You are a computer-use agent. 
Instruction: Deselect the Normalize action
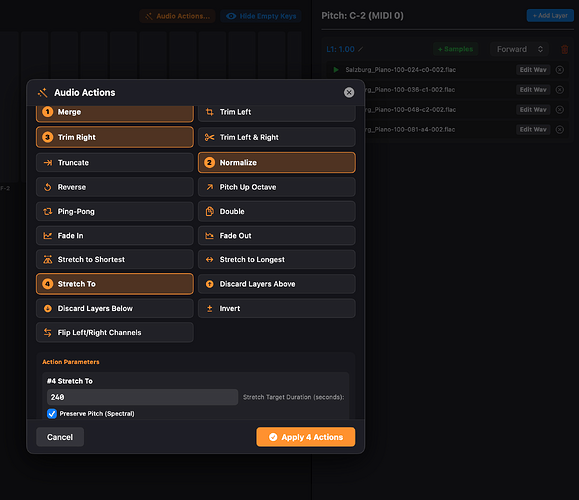tap(277, 162)
